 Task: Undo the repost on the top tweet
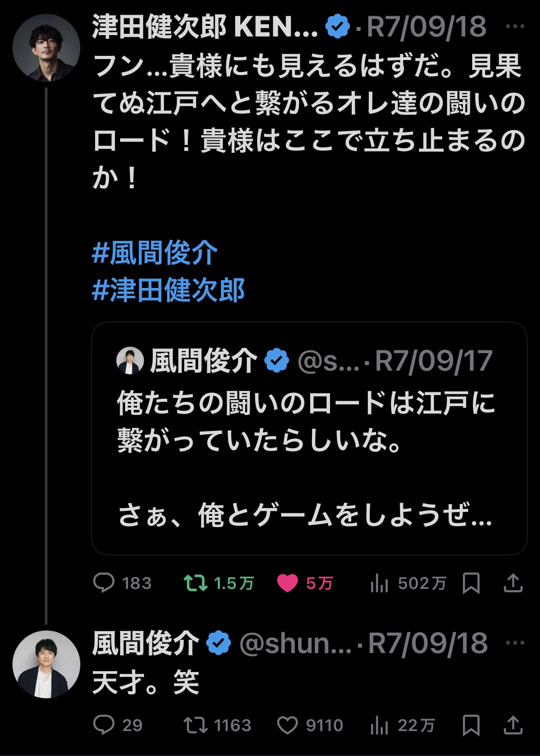pos(196,583)
